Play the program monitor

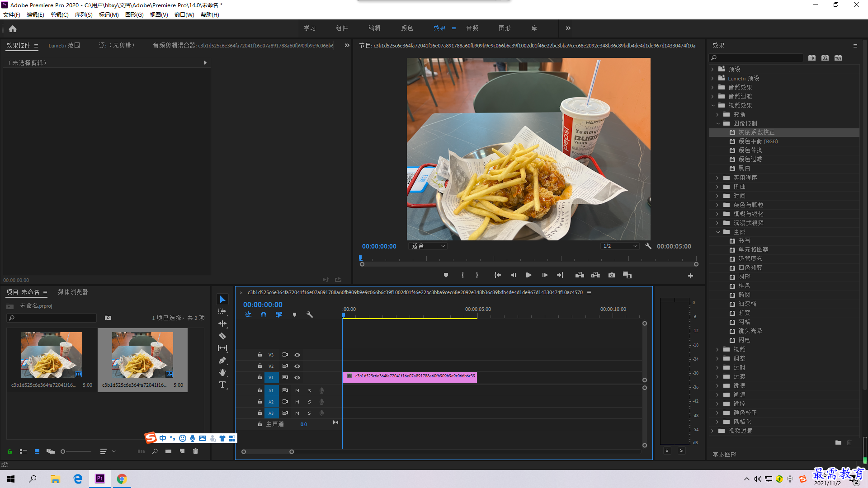coord(528,275)
